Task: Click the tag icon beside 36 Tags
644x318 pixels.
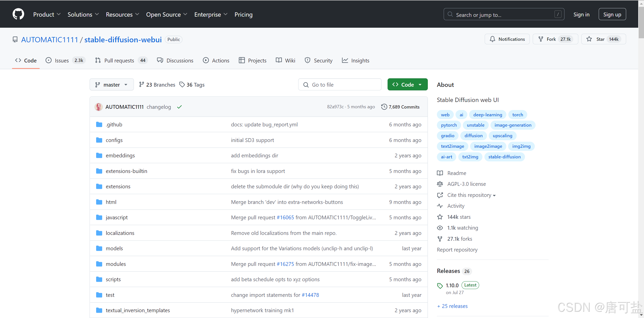Action: [x=182, y=85]
